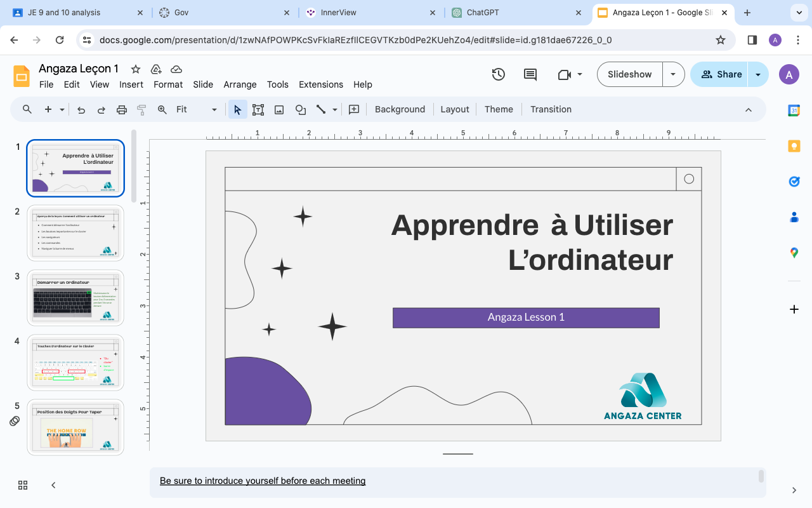Select the purple Angaza Lesson 1 bar
Screen dimensions: 812x508
[x=526, y=317]
